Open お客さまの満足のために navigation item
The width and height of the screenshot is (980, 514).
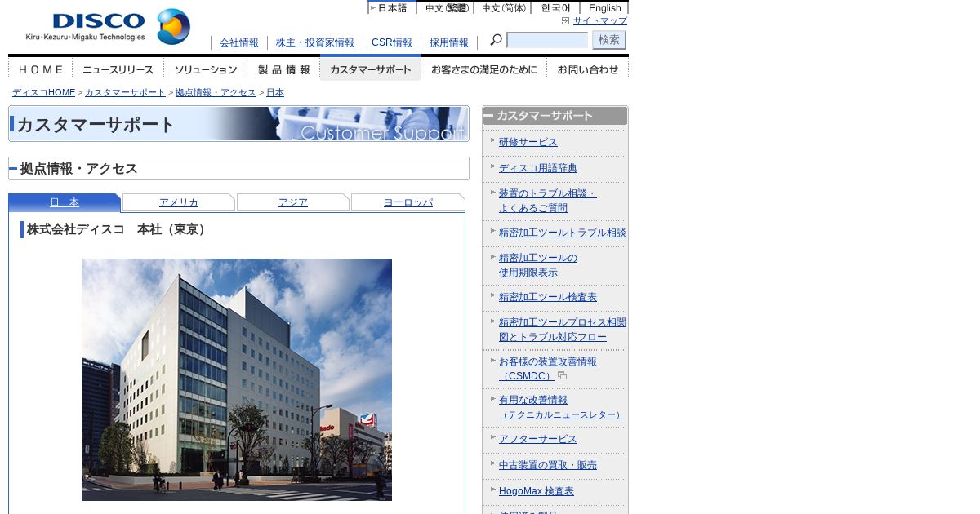(484, 69)
